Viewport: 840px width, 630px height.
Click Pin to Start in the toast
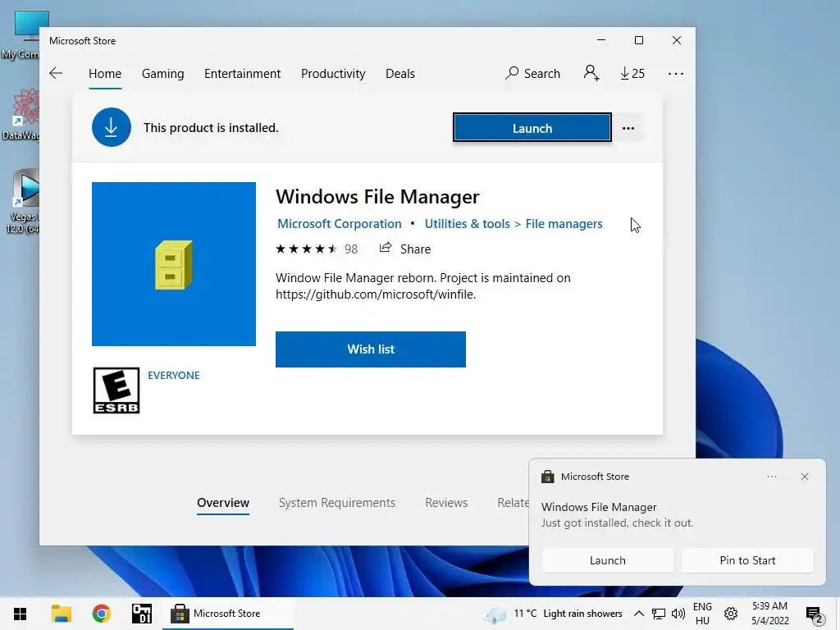(x=747, y=560)
